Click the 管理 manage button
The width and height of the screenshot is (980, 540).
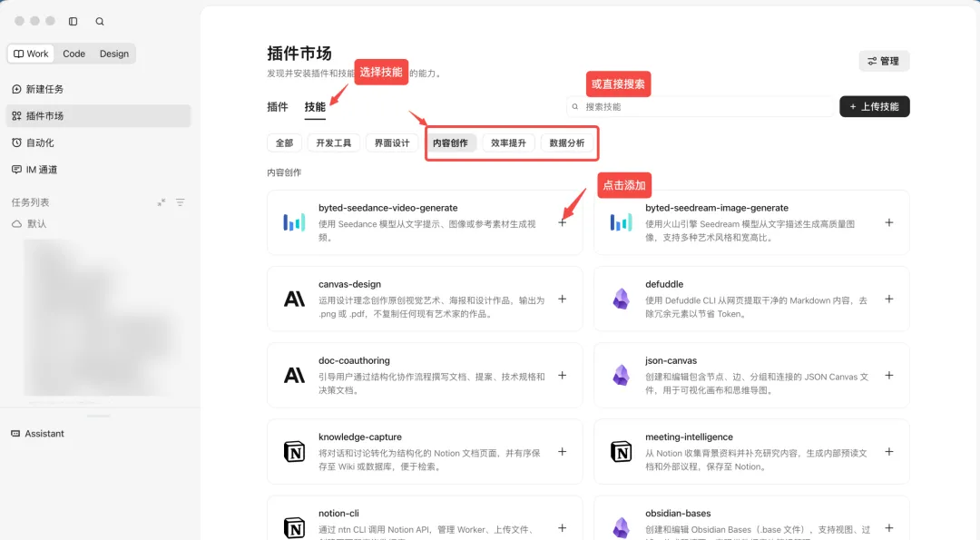[x=884, y=61]
